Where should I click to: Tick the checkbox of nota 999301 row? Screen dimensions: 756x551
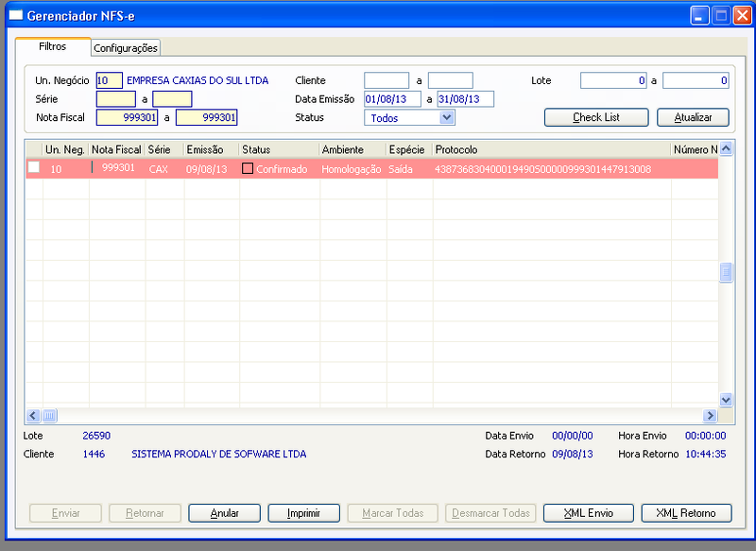coord(34,167)
